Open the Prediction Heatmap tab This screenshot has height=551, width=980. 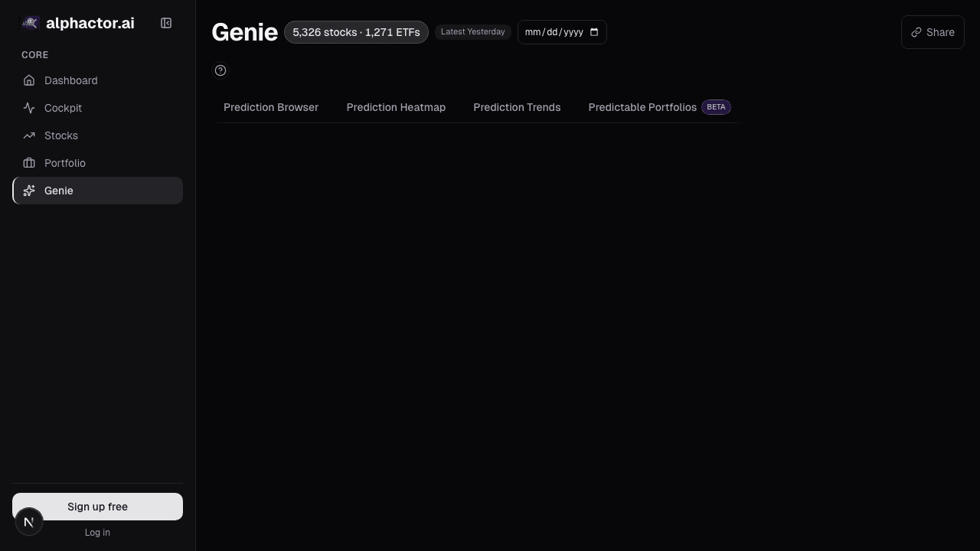pyautogui.click(x=396, y=107)
